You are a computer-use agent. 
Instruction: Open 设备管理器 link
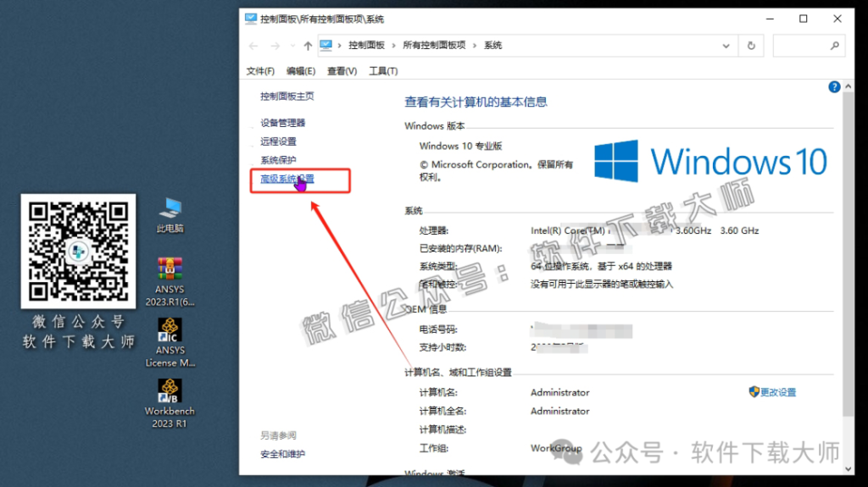[x=283, y=123]
